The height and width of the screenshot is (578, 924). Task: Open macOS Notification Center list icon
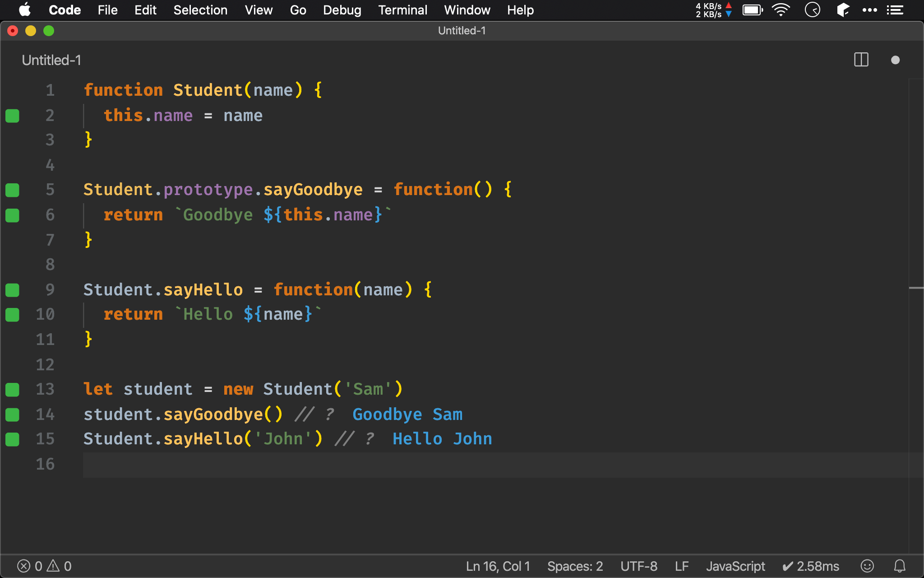(x=895, y=10)
